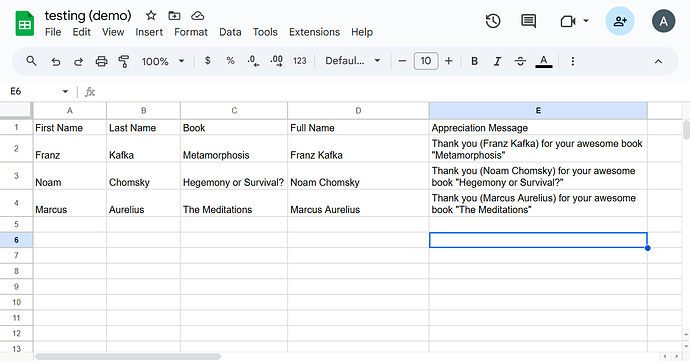The width and height of the screenshot is (690, 361).
Task: Click the vertical scrollbar thumb
Action: click(686, 130)
